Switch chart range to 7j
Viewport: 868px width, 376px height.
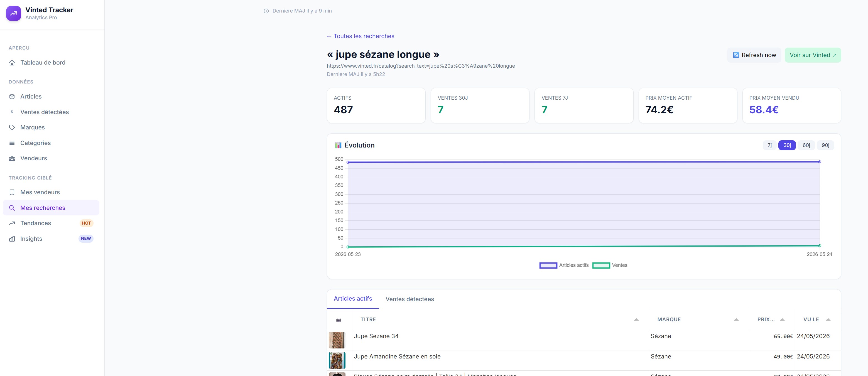770,145
